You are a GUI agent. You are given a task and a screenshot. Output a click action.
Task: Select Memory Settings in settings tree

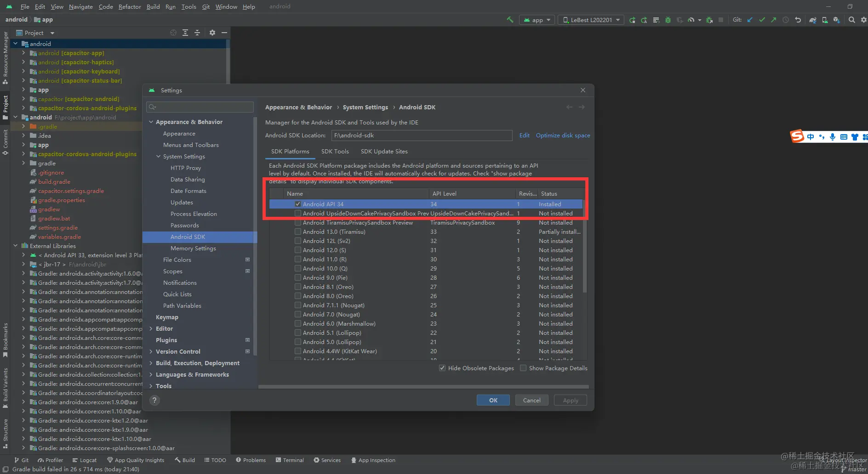193,248
